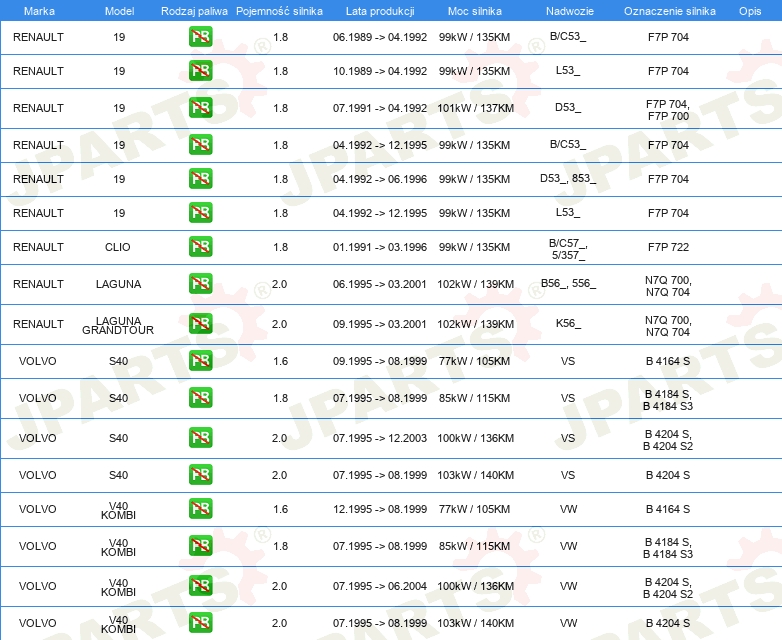Click the fuel icon in the S40 103kW / 140KM row
This screenshot has width=782, height=640.
[x=200, y=474]
